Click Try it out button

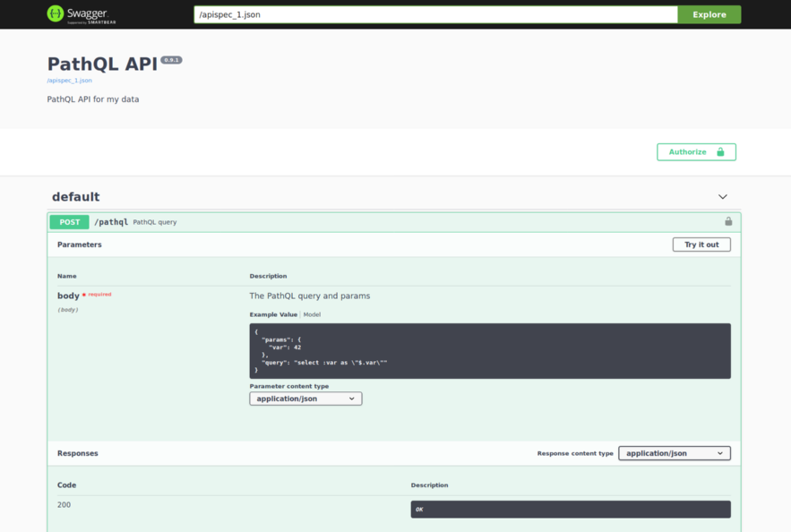pyautogui.click(x=701, y=245)
